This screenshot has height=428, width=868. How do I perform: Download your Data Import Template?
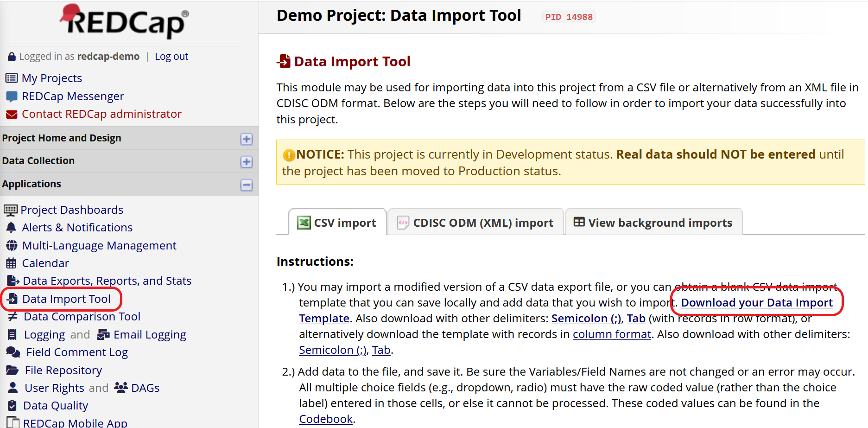point(757,303)
